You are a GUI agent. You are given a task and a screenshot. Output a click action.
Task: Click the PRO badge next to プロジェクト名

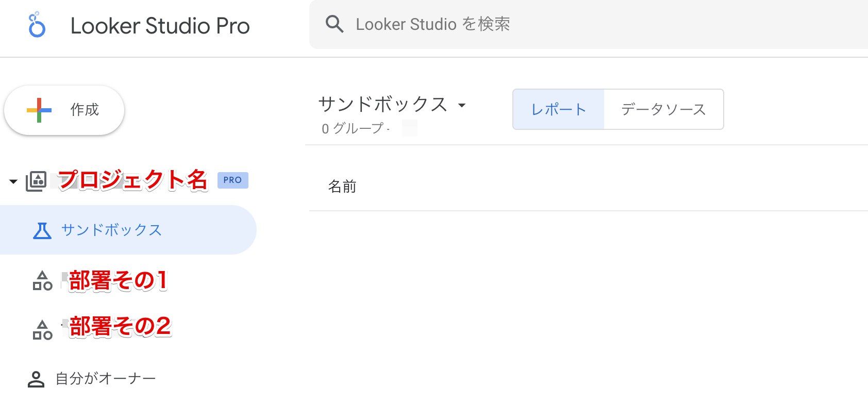[232, 180]
